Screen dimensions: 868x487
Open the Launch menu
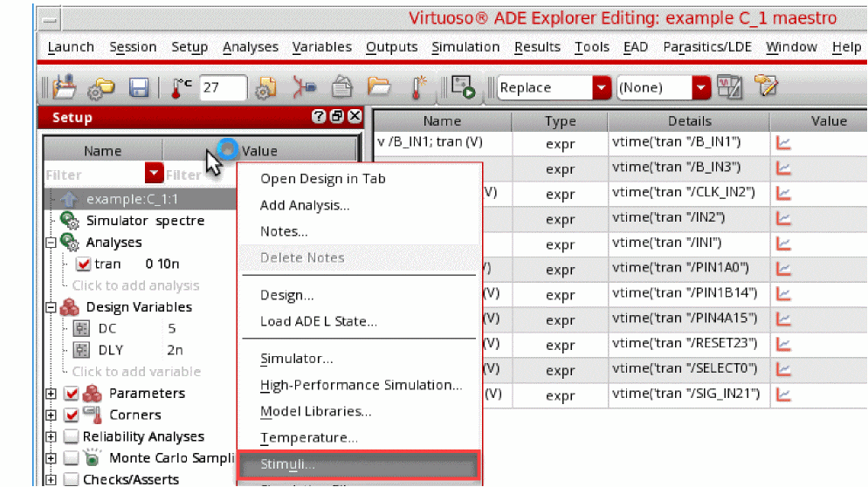(71, 48)
